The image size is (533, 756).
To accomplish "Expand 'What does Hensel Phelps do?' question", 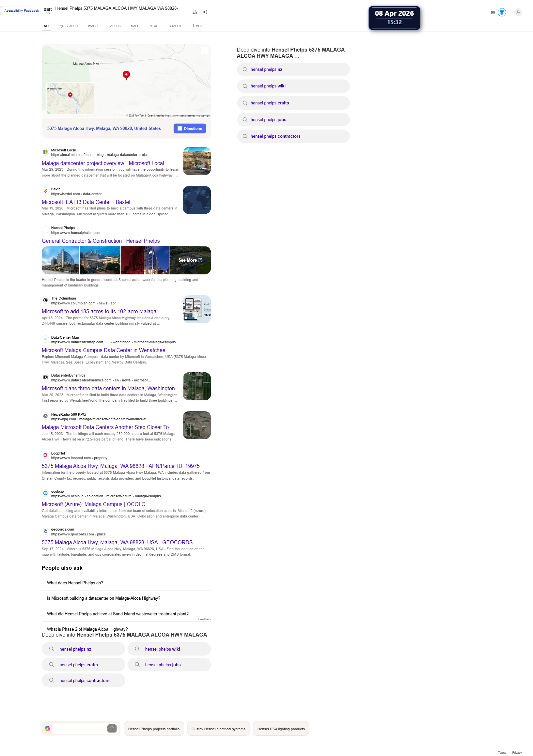I will click(x=126, y=583).
